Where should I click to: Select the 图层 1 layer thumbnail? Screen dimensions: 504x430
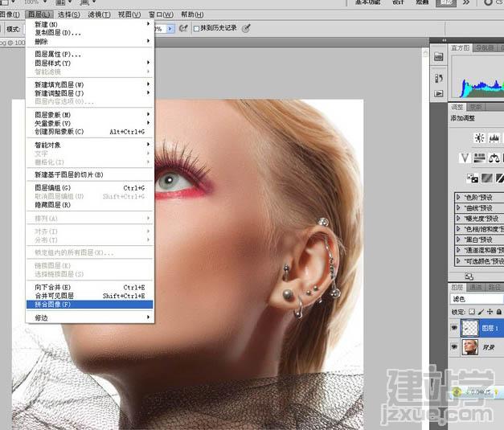[469, 328]
